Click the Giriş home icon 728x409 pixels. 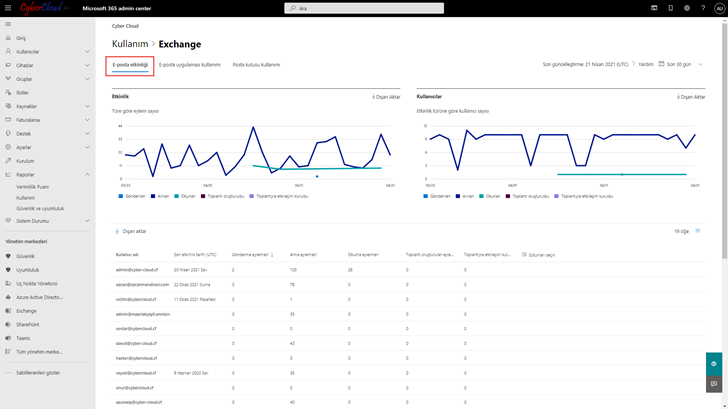[8, 38]
